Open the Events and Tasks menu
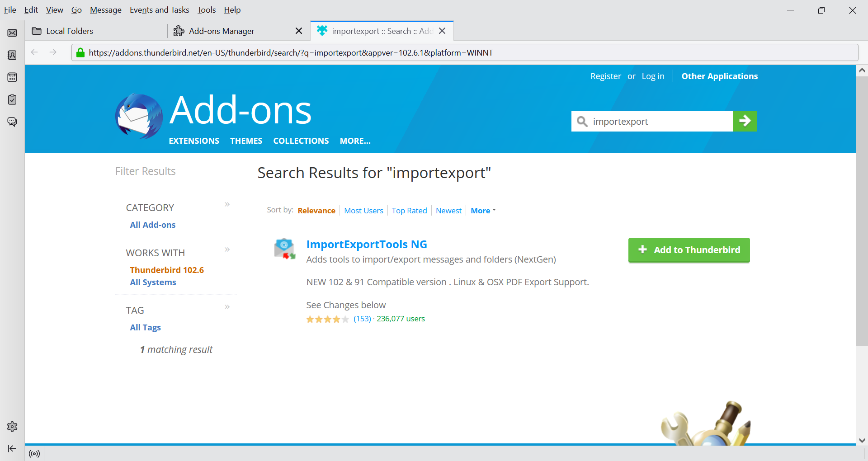The image size is (868, 461). [x=159, y=10]
